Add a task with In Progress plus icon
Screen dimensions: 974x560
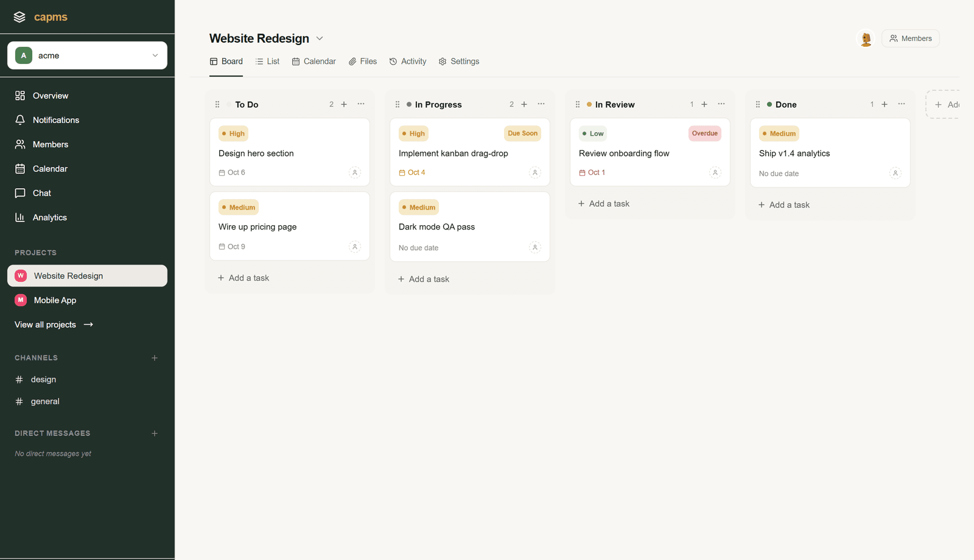(524, 104)
